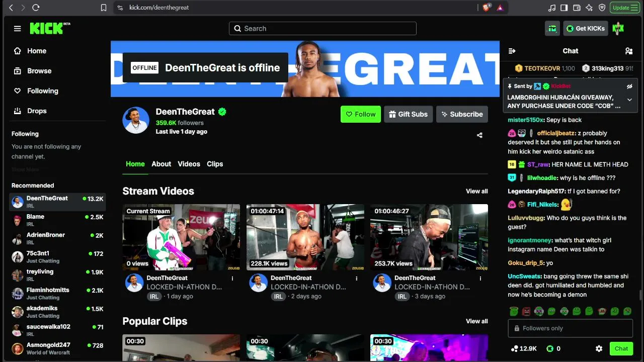Subscribe to DeenTheGreat
Viewport: 644px width, 362px height.
462,114
